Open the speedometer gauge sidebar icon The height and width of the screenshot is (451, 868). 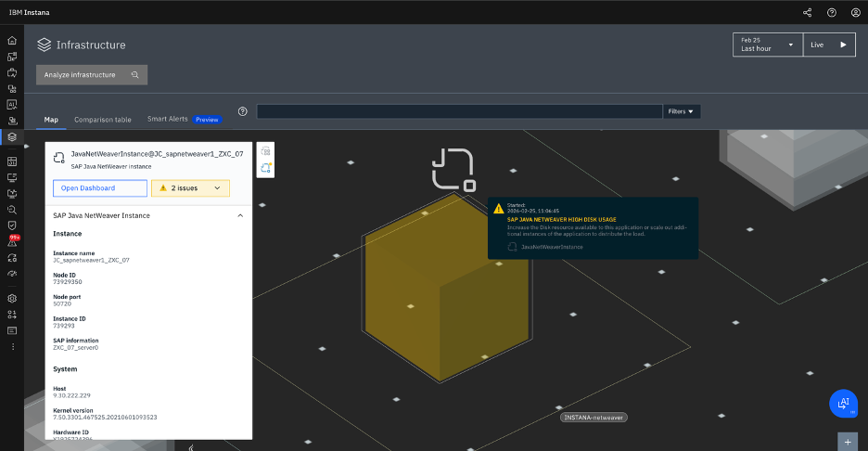coord(12,274)
